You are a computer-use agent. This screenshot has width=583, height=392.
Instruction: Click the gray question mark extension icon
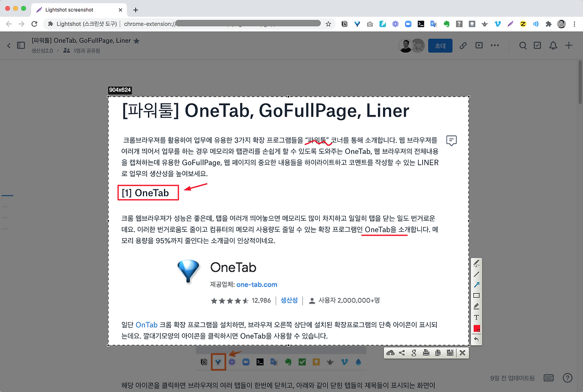tap(460, 24)
